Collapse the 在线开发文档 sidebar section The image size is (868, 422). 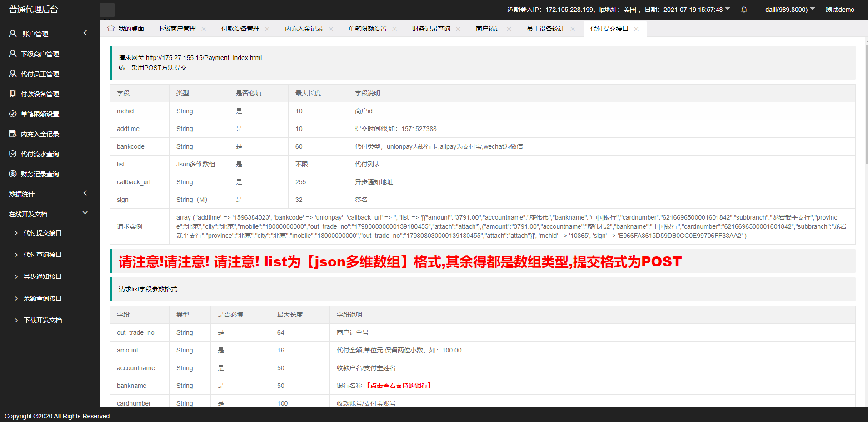tap(85, 213)
